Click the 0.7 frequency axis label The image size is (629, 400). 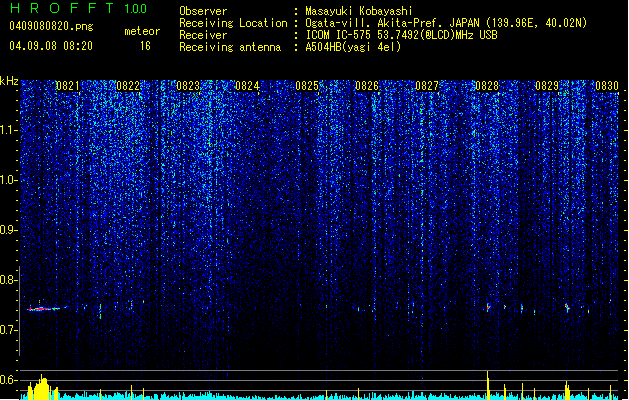point(9,330)
